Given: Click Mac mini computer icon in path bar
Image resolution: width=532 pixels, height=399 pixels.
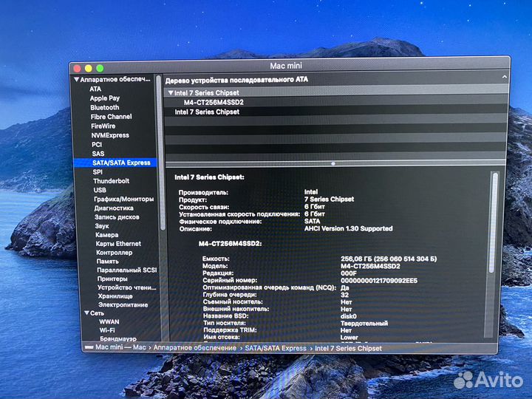Looking at the screenshot, I should click(x=89, y=347).
